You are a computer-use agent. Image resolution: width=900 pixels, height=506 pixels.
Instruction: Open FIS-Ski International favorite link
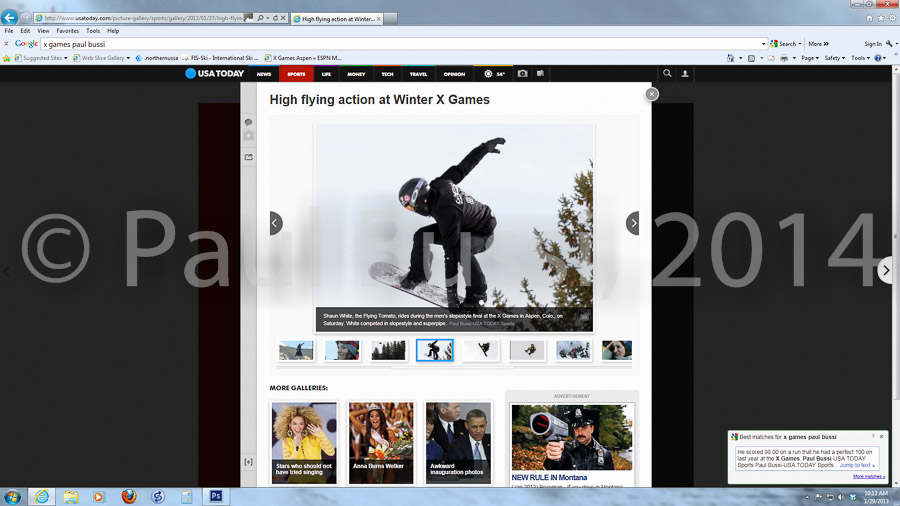point(220,58)
